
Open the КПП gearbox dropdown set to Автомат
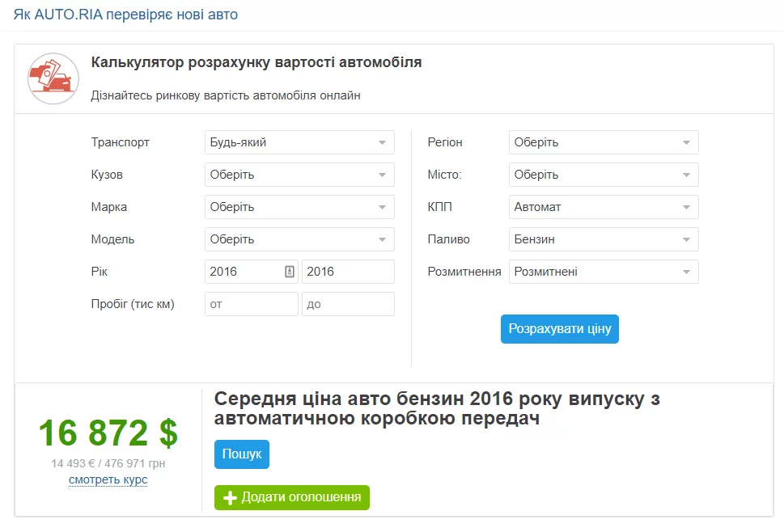pos(603,207)
